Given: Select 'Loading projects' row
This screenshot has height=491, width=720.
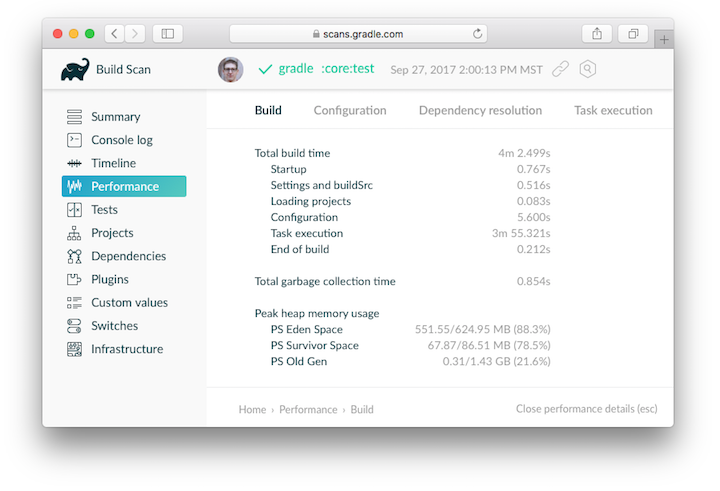Looking at the screenshot, I should 410,201.
